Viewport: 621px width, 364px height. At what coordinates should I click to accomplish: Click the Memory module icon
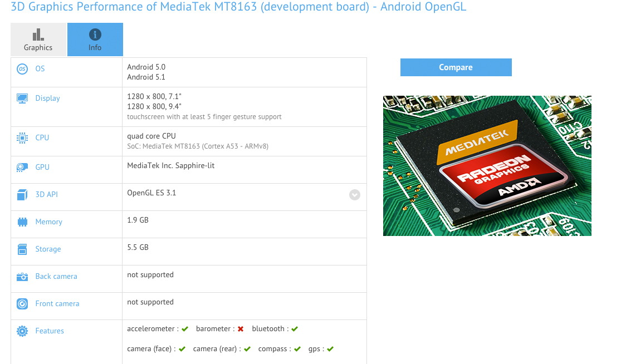coord(22,222)
